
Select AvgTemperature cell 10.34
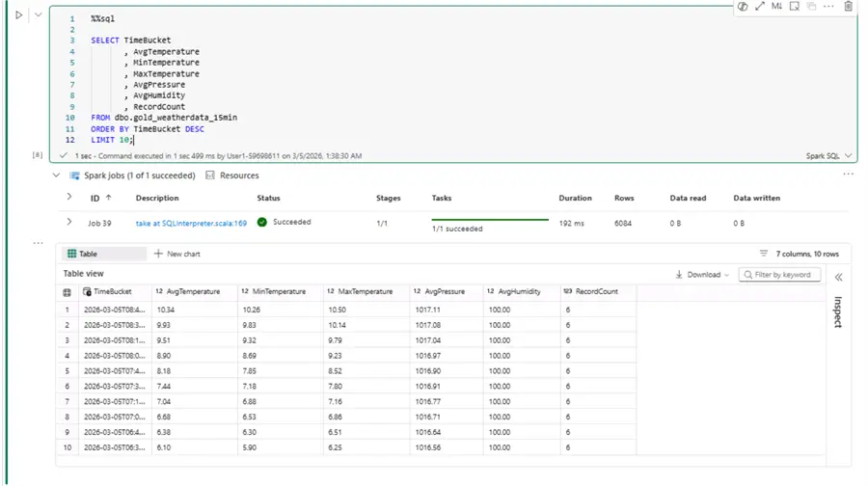(195, 310)
